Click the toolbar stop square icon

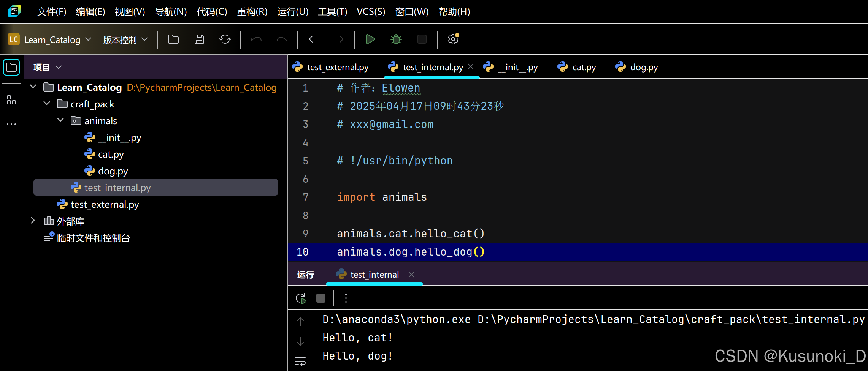pos(422,39)
